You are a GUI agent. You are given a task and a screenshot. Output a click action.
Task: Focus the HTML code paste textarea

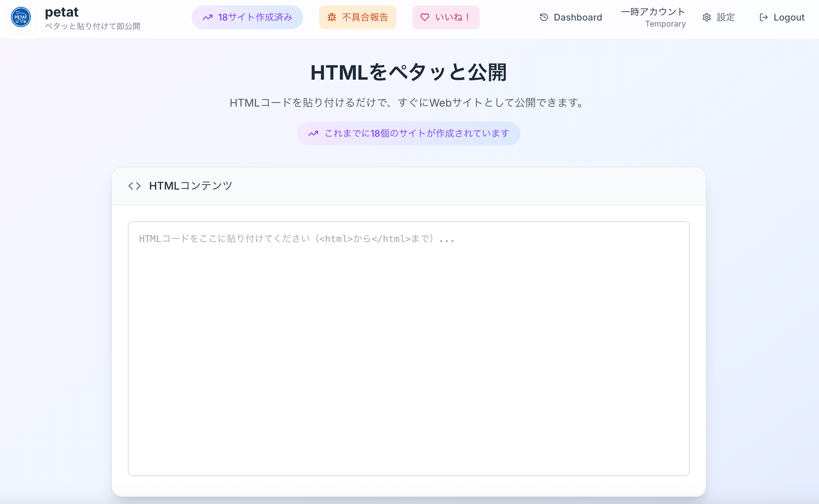pos(408,348)
